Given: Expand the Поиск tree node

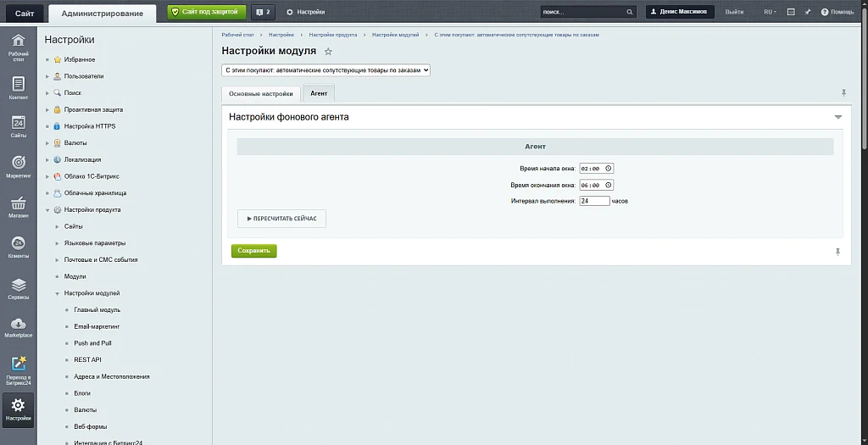Looking at the screenshot, I should 47,93.
